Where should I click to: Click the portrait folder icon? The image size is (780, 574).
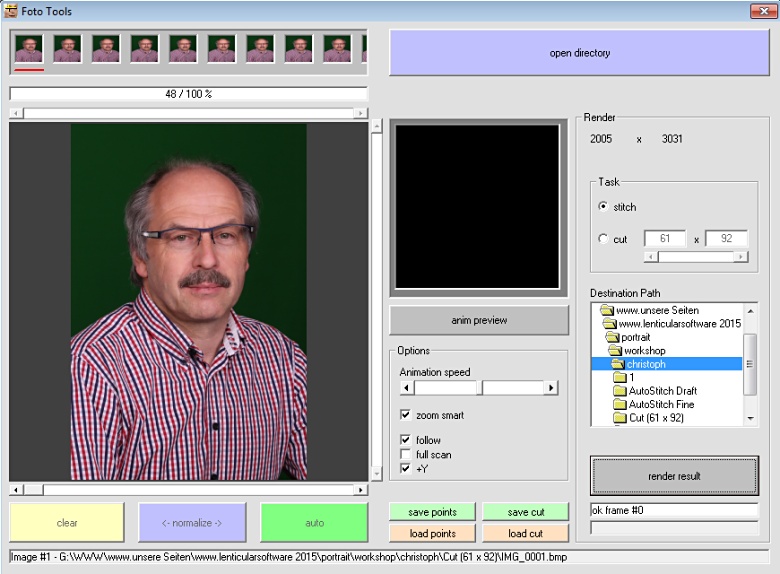pyautogui.click(x=612, y=337)
